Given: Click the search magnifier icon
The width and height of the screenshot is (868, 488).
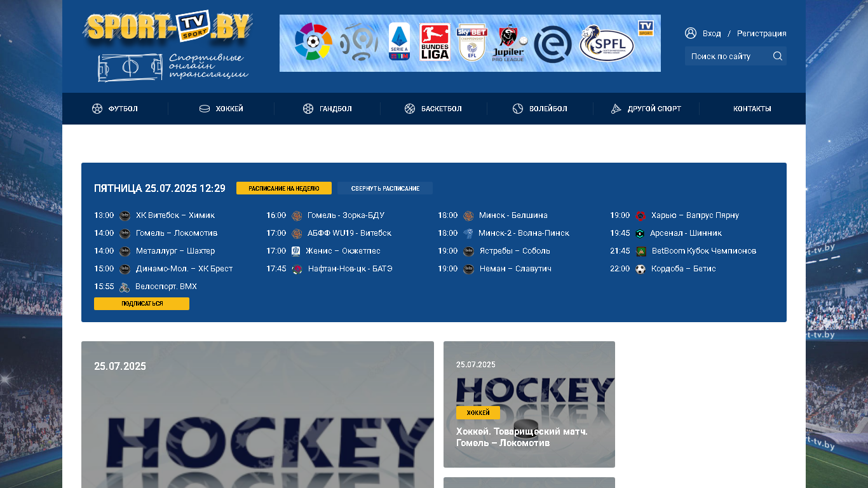Looking at the screenshot, I should point(777,56).
